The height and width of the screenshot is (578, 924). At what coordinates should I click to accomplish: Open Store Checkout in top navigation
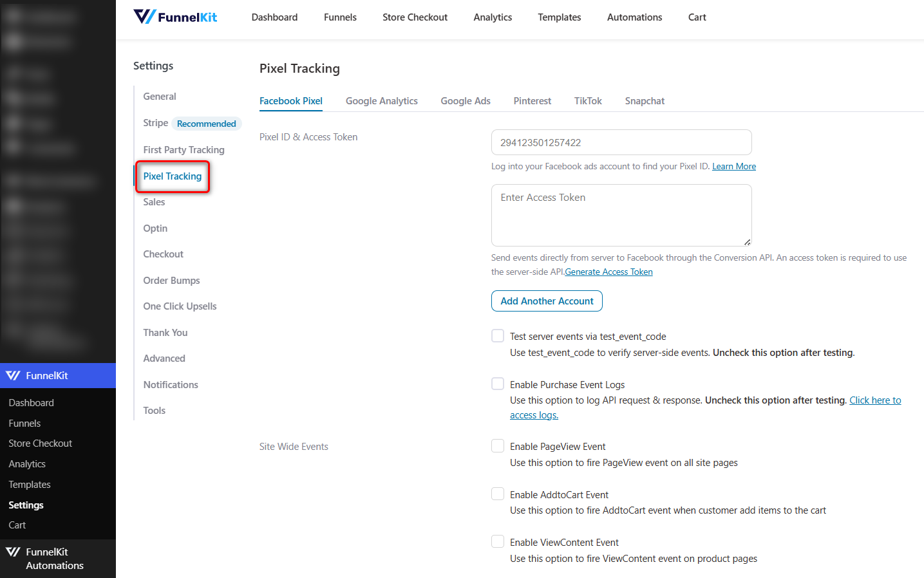(415, 17)
